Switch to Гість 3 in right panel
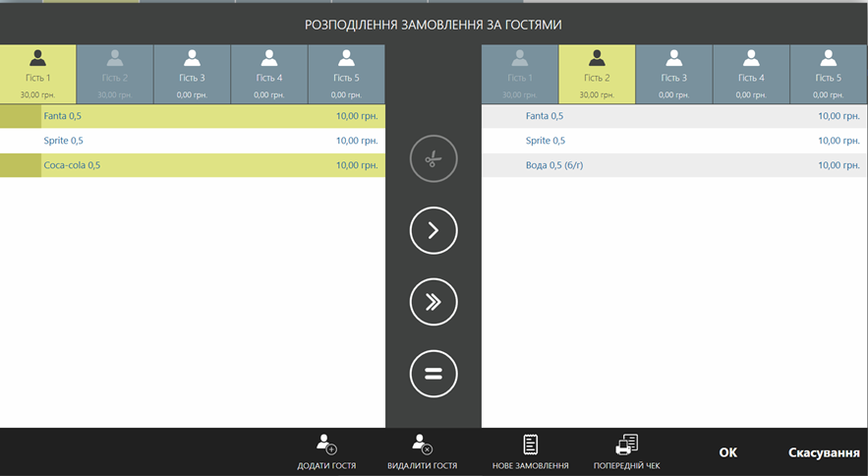Screen dimensions: 868x476 [673, 74]
